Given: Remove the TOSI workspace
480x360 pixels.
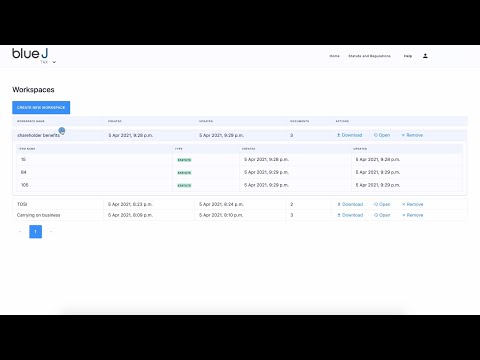Looking at the screenshot, I should pos(413,204).
